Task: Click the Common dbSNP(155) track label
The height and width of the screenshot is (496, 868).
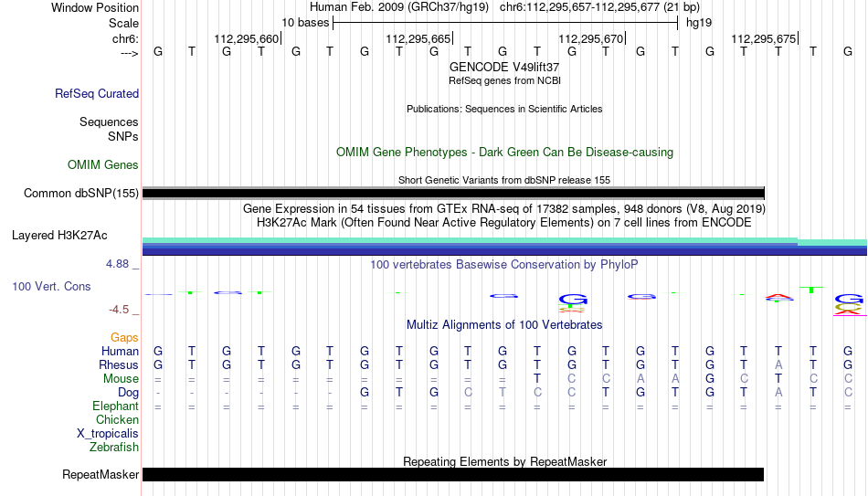Action: coord(81,194)
